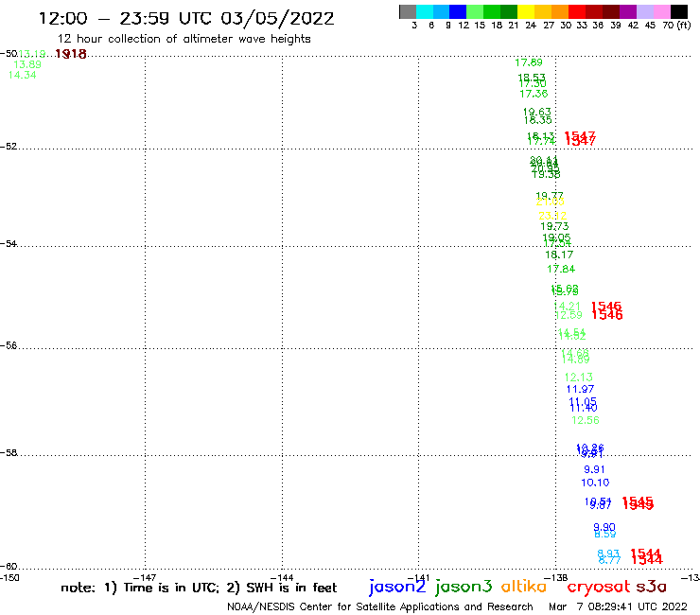This screenshot has width=700, height=615.
Task: Select the bright red legend swatch
Action: tap(577, 11)
